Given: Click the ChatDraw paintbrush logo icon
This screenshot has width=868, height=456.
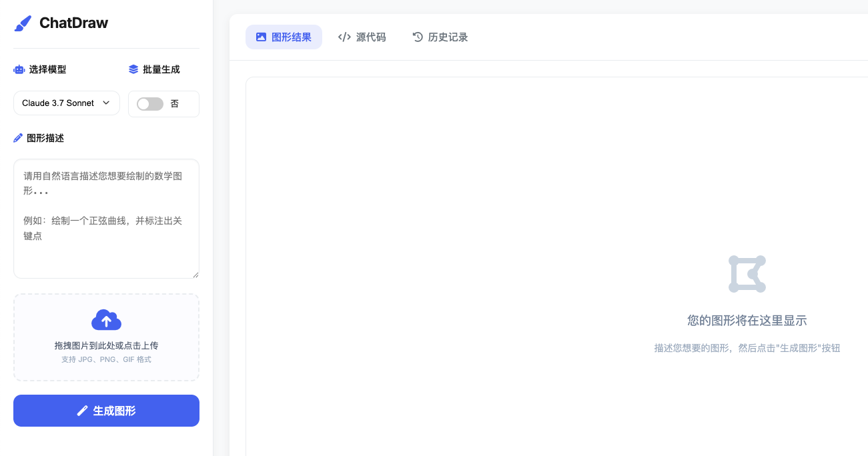Looking at the screenshot, I should 23,23.
